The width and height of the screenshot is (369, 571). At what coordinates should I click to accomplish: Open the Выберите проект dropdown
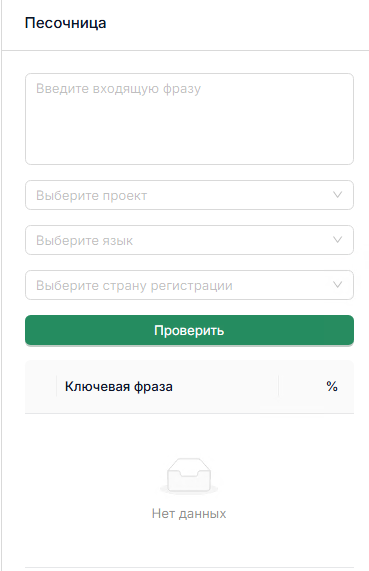click(x=189, y=195)
